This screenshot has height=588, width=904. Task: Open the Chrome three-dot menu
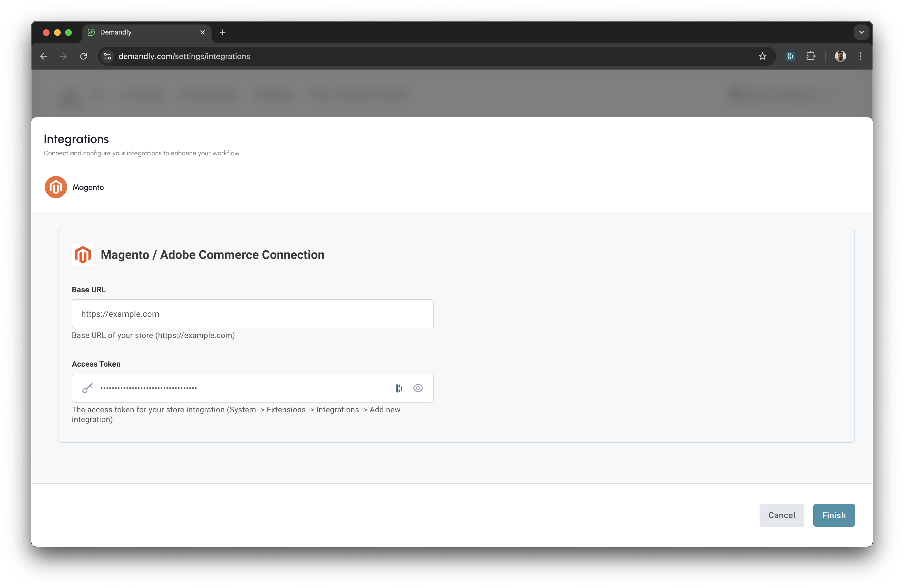860,56
